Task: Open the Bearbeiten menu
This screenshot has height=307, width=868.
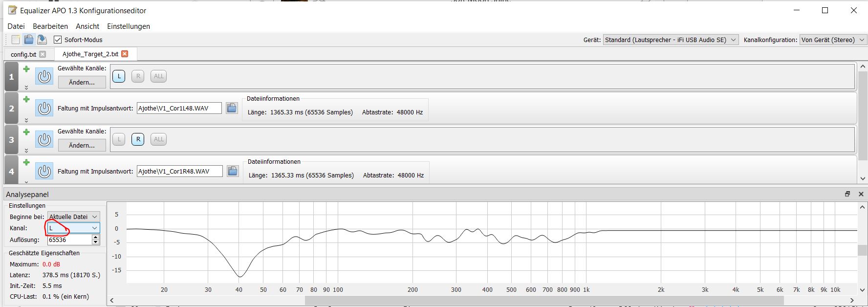Action: click(50, 26)
